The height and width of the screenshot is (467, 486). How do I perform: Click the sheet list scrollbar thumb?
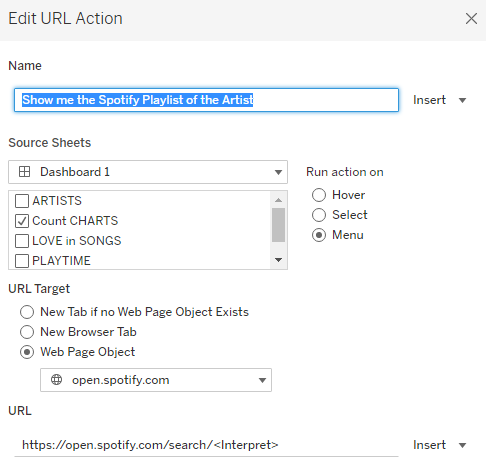[x=278, y=225]
